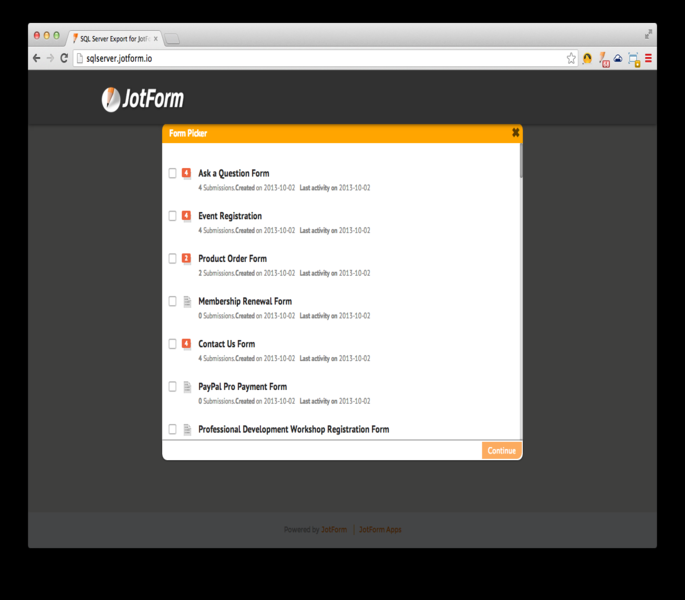The width and height of the screenshot is (685, 600).
Task: Click the submission badge icon beside Product Order Form
Action: tap(186, 258)
